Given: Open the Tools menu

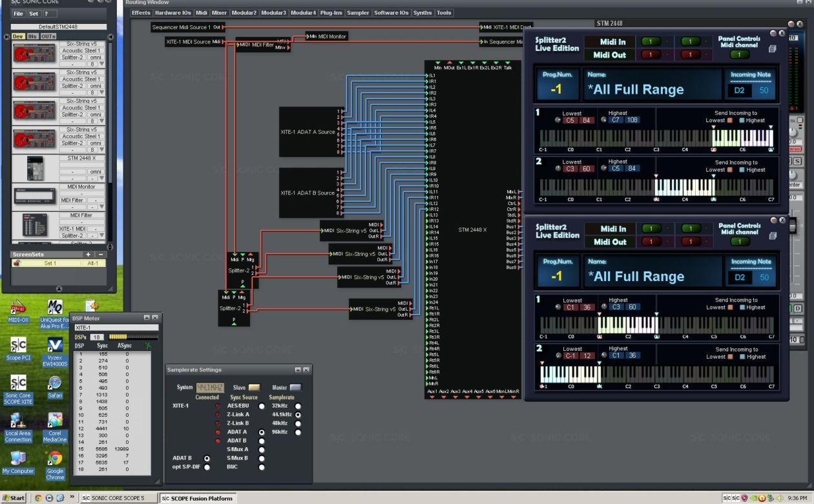Looking at the screenshot, I should coord(444,13).
